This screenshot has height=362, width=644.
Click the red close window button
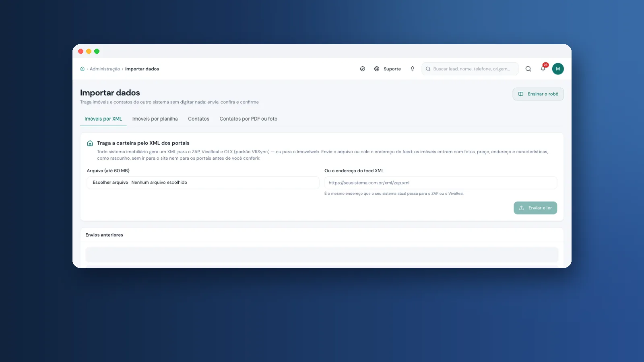pos(80,51)
